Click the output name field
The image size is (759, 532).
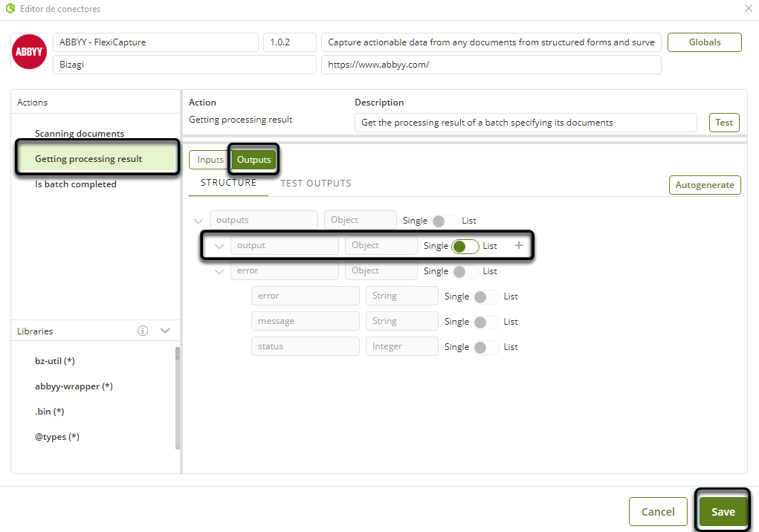click(x=285, y=245)
